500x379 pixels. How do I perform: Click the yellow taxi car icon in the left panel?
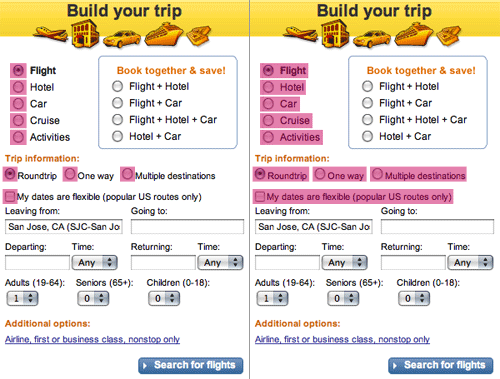tap(122, 39)
